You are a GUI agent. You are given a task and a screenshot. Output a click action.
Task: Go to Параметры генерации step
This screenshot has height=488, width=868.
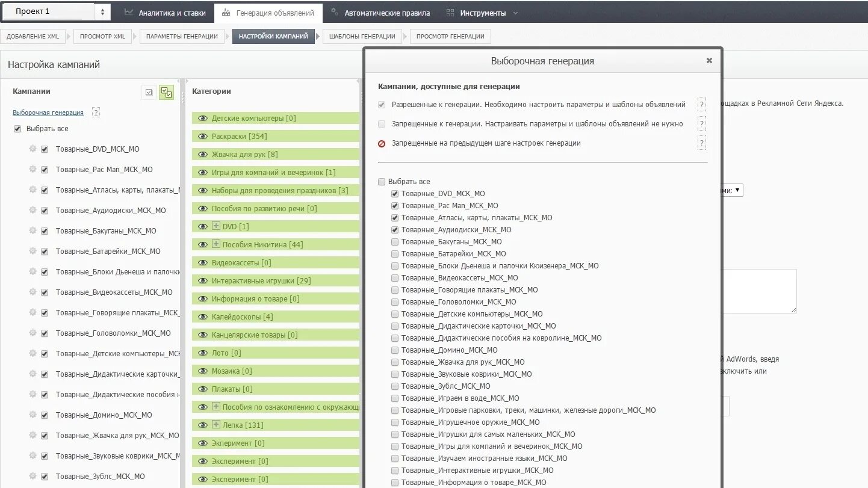pos(182,36)
